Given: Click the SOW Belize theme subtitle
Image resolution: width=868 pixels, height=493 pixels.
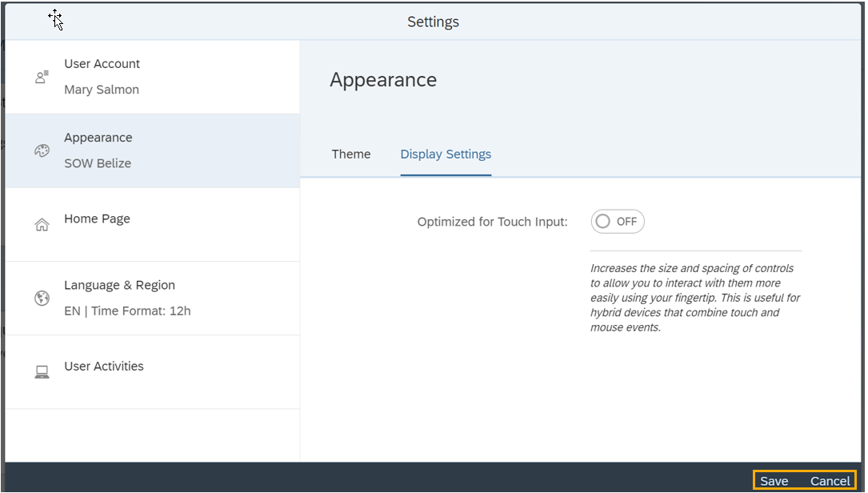Looking at the screenshot, I should click(x=98, y=163).
